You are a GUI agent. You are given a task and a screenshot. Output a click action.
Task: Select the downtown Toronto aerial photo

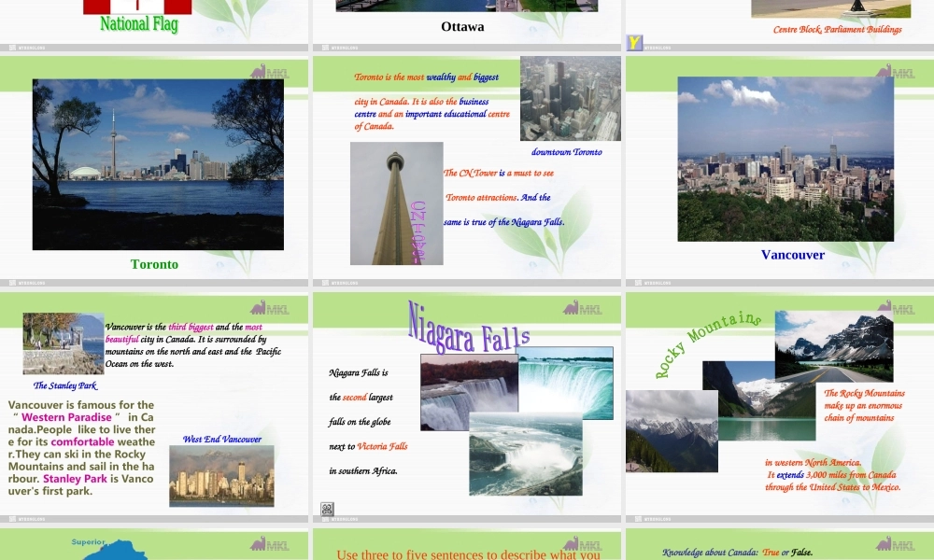coord(570,98)
